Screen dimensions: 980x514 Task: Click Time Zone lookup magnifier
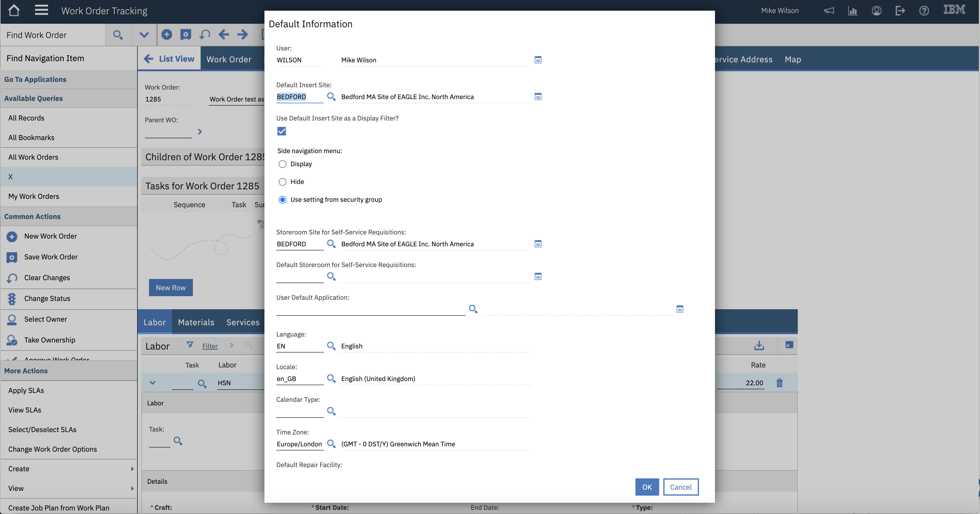(x=331, y=444)
